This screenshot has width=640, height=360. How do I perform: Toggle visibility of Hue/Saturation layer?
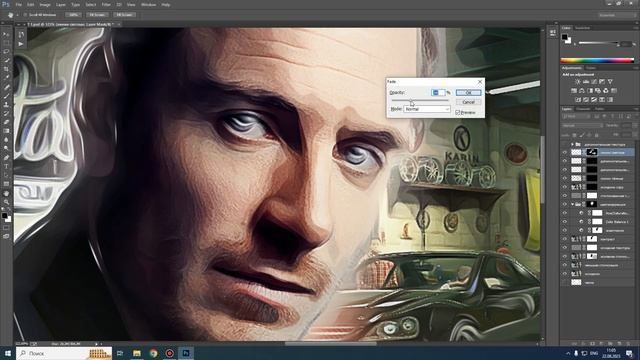pyautogui.click(x=564, y=213)
